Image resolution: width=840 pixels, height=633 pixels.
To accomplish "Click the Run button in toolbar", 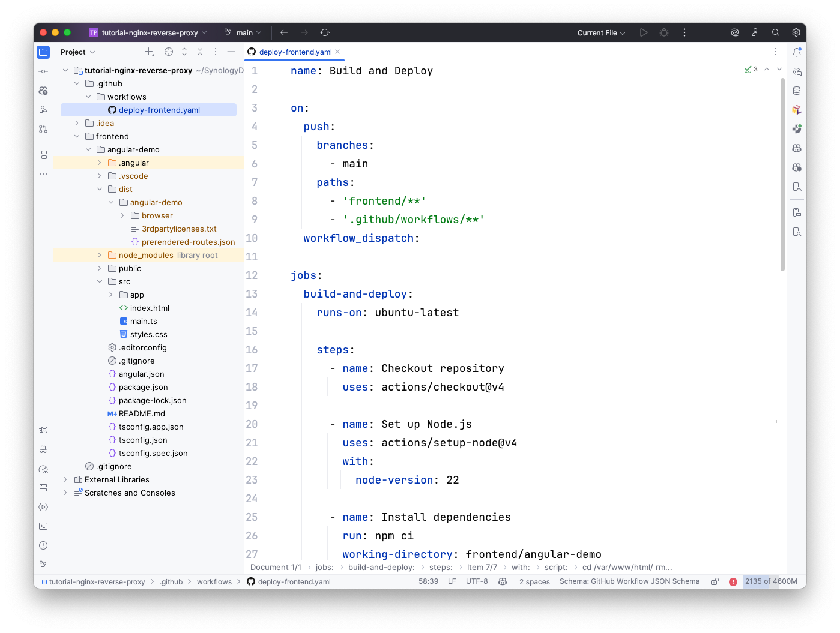I will 644,32.
